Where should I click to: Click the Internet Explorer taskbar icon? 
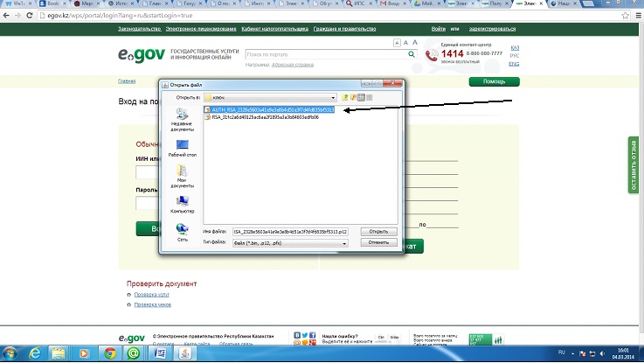[x=35, y=353]
